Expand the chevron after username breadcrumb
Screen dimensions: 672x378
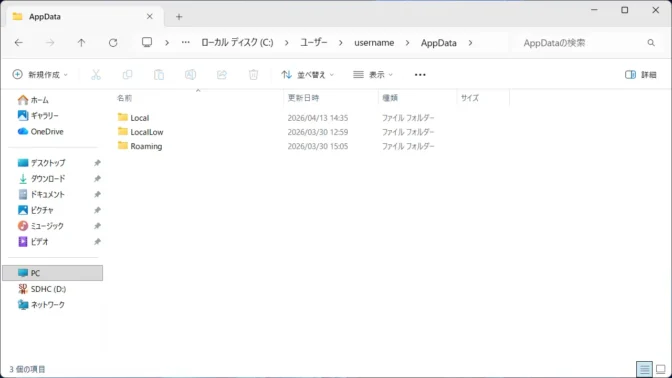click(x=407, y=42)
